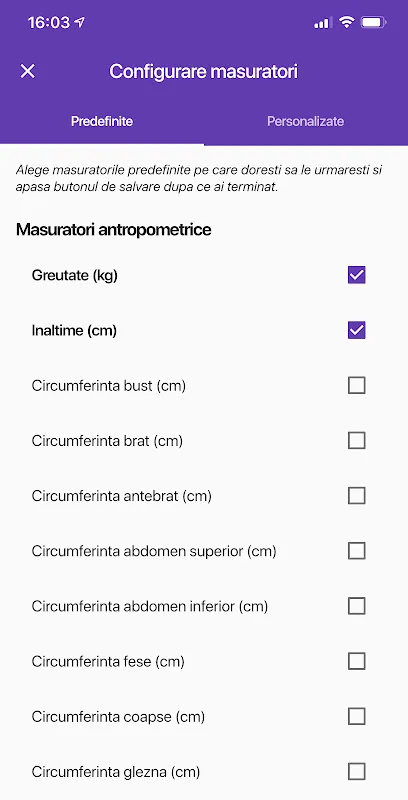Select the Predefinite tab
The width and height of the screenshot is (408, 800).
tap(102, 121)
